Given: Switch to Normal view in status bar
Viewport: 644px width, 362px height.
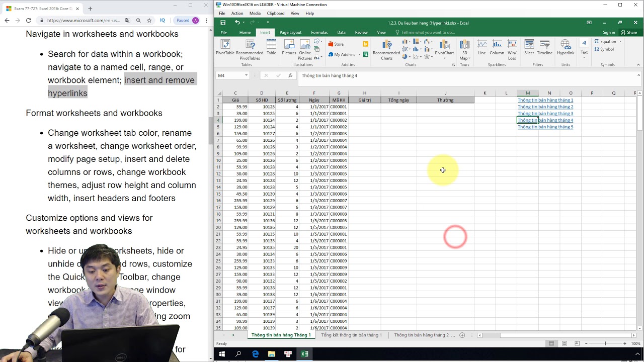Looking at the screenshot, I should pyautogui.click(x=551, y=343).
